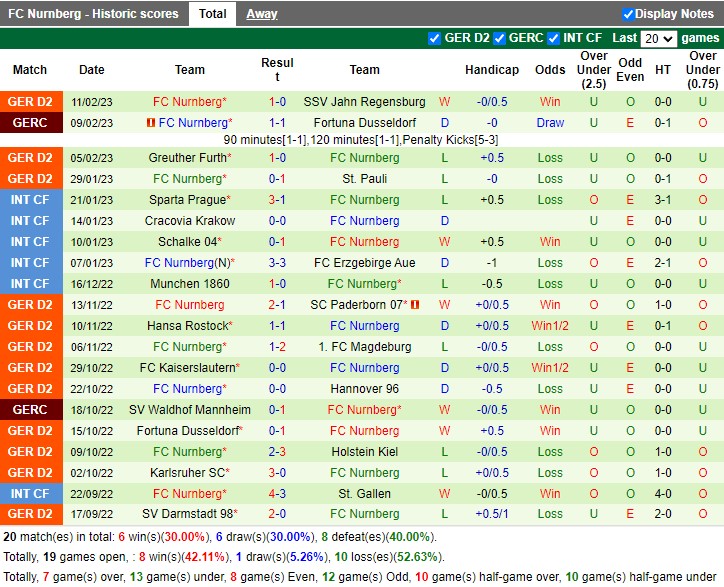724x587 pixels.
Task: Open the 2-3 score versus Holstein Kiel
Action: [277, 452]
